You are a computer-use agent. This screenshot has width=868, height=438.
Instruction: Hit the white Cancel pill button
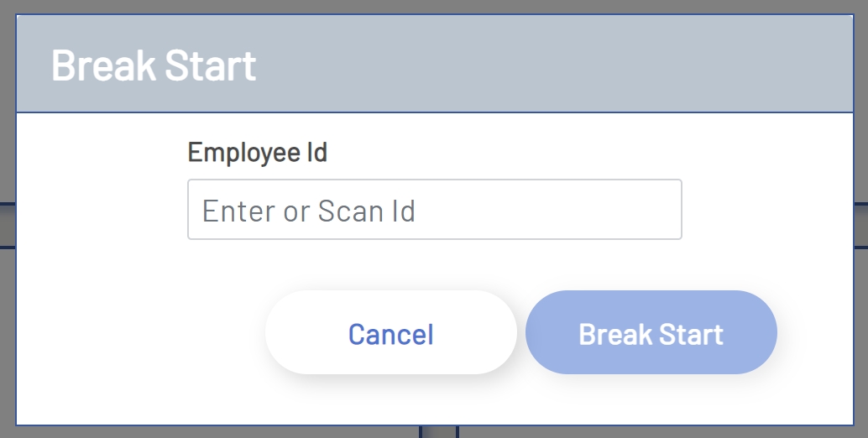tap(390, 333)
